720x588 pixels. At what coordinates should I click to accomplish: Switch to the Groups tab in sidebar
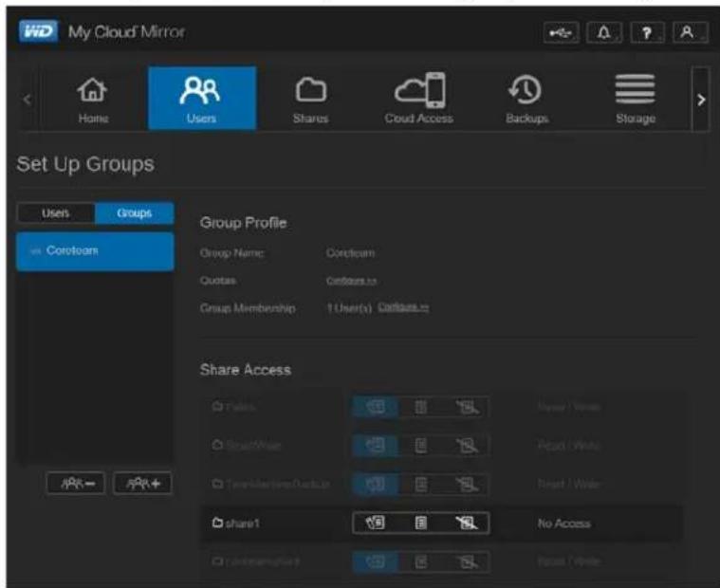click(134, 213)
